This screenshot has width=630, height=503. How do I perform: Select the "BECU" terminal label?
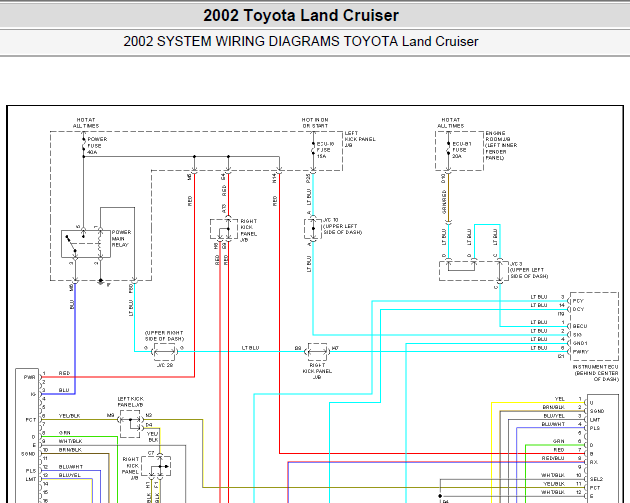click(580, 326)
